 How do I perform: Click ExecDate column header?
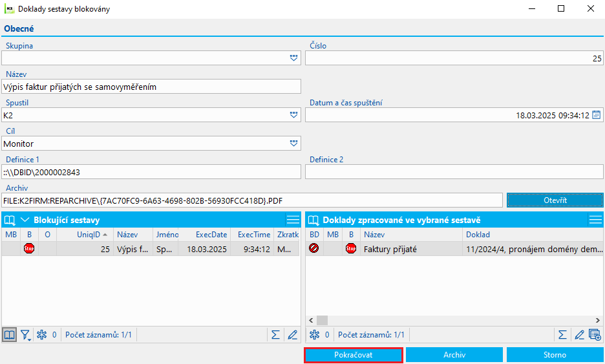206,234
